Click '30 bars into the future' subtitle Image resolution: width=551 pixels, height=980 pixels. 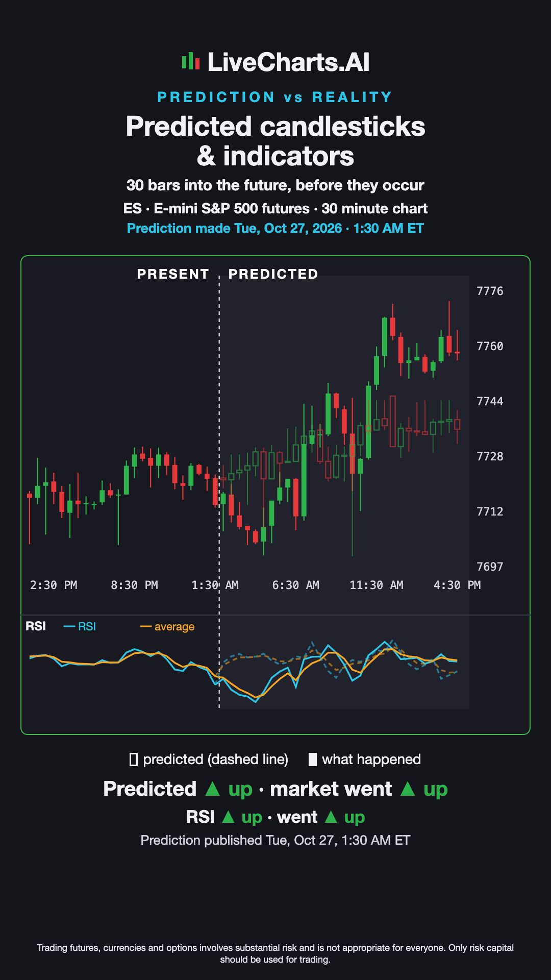(275, 185)
